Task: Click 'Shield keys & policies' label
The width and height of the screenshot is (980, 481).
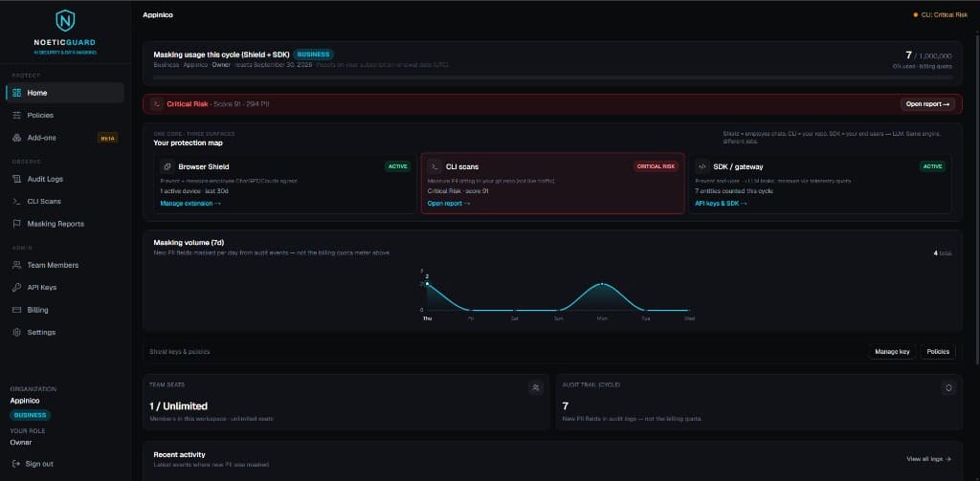Action: click(x=179, y=352)
